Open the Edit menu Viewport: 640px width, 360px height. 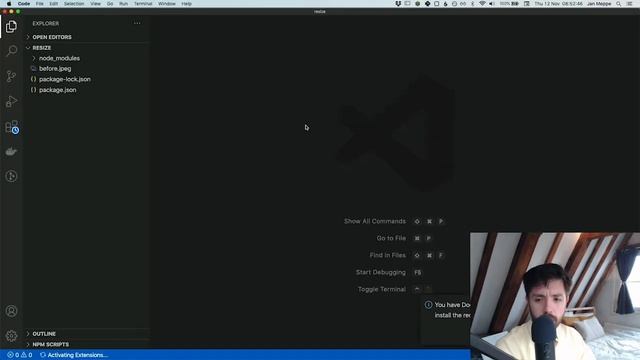(53, 4)
